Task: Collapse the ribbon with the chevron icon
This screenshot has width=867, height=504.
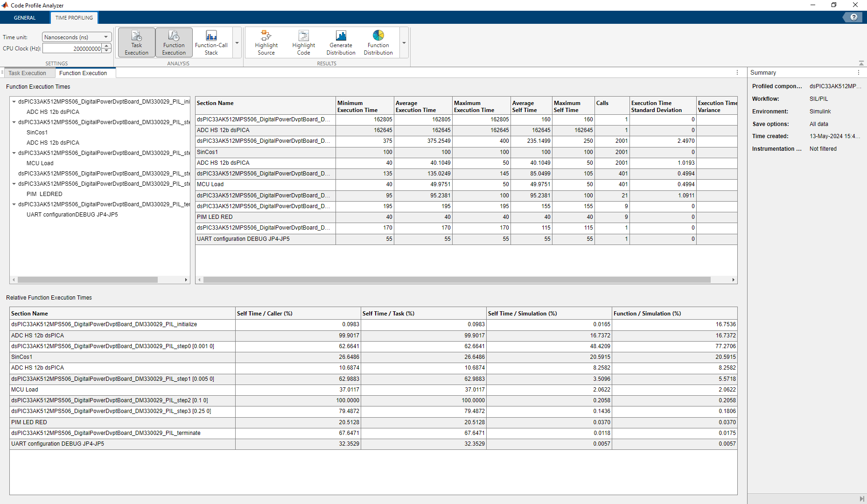Action: (x=861, y=62)
